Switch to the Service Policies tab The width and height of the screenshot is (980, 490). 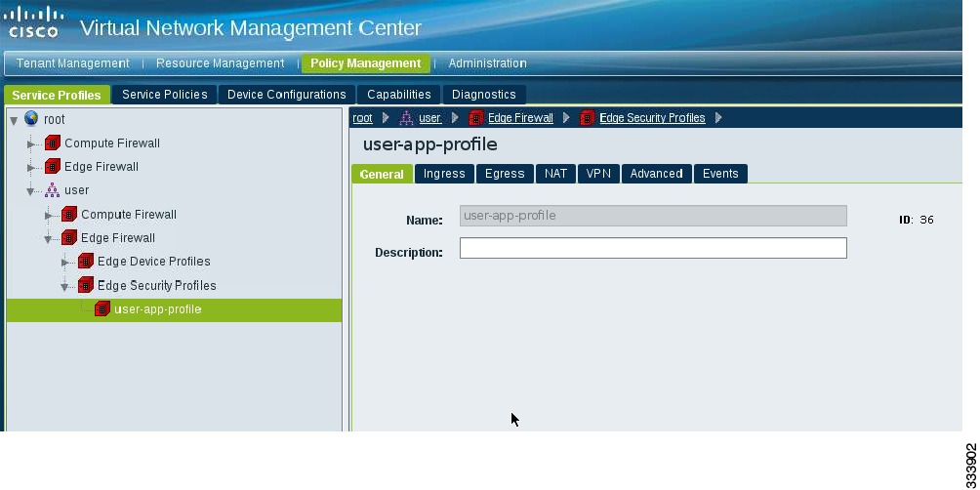[164, 95]
